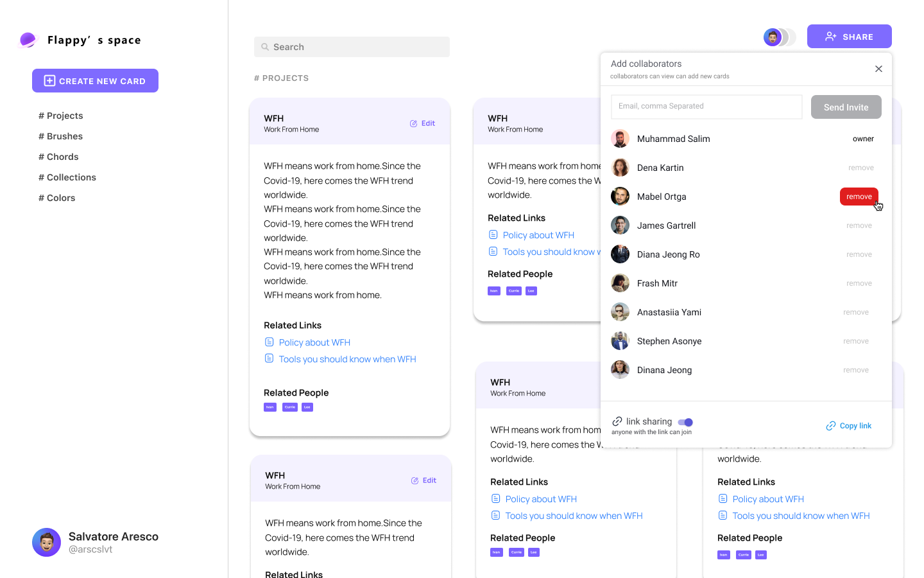Open the # Brushes section
924x578 pixels.
point(61,136)
